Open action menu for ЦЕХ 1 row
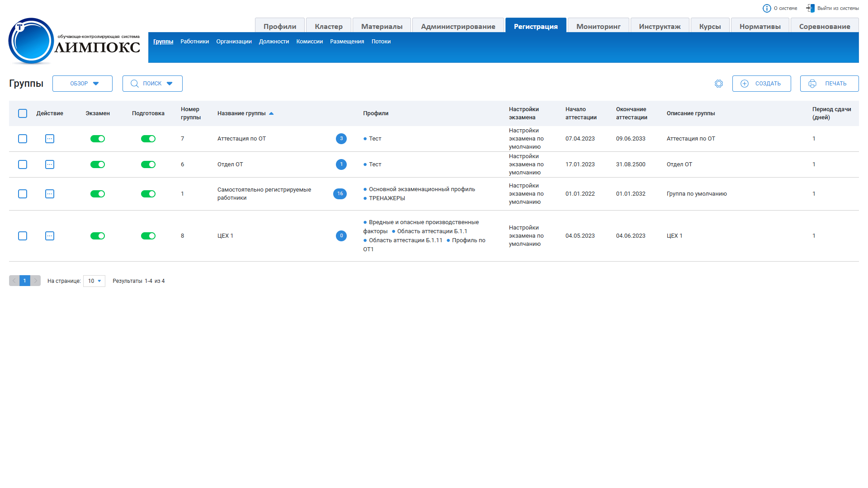The height and width of the screenshot is (488, 868). (x=50, y=236)
